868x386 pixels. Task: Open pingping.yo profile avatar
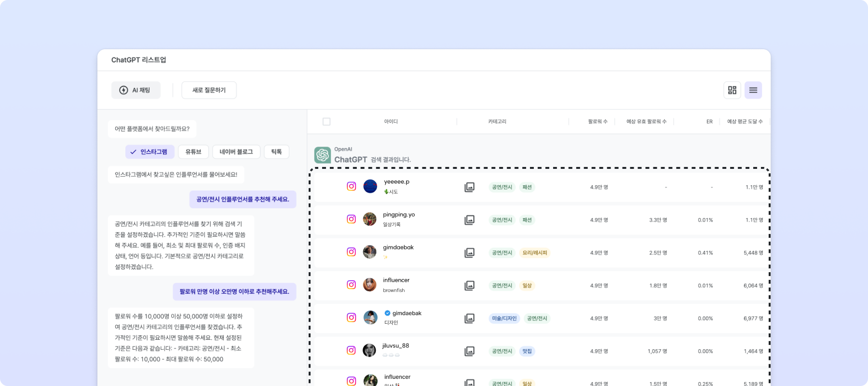(370, 219)
